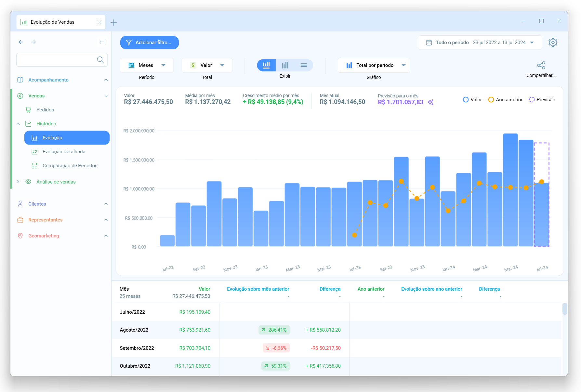Screen dimensions: 581x392
Task: Select stacked bar chart display mode
Action: tap(266, 65)
